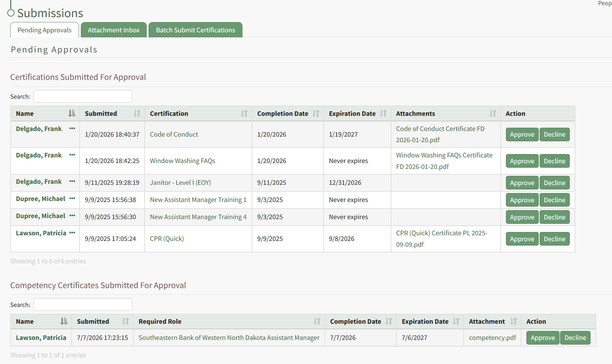Open ellipsis menu for Janitor Level I row
The image size is (612, 364).
coord(72,181)
